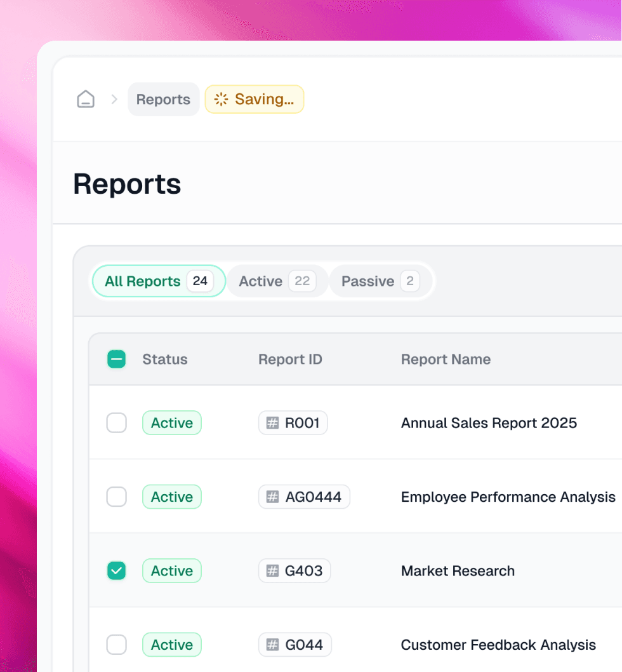Image resolution: width=622 pixels, height=672 pixels.
Task: Sort by the Report ID column header
Action: coord(290,360)
